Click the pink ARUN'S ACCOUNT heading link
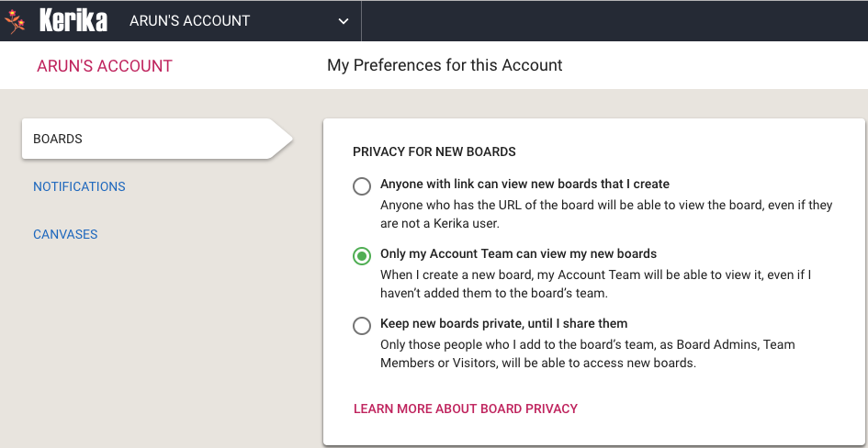This screenshot has width=868, height=448. tap(105, 66)
